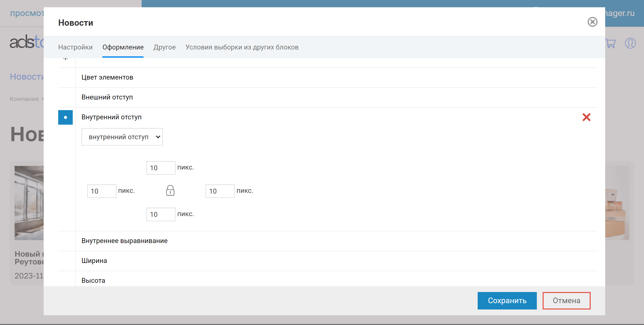Image resolution: width=644 pixels, height=325 pixels.
Task: Focus the top padding input field
Action: [x=161, y=168]
